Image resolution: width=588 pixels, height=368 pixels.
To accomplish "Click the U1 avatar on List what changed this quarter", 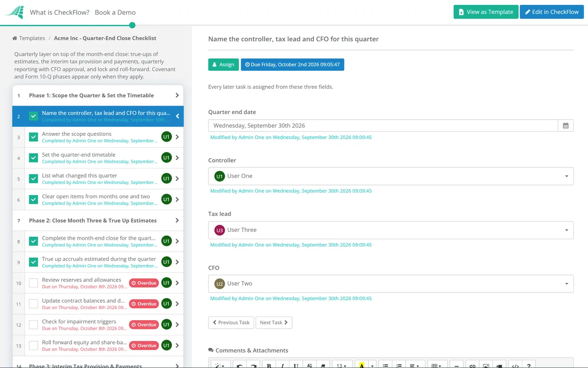I will click(x=166, y=178).
